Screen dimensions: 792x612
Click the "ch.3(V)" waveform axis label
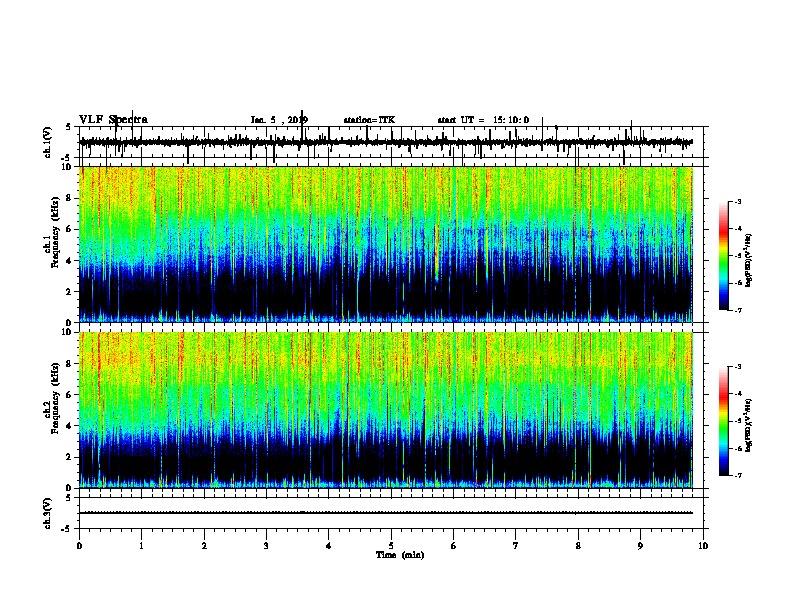[48, 513]
